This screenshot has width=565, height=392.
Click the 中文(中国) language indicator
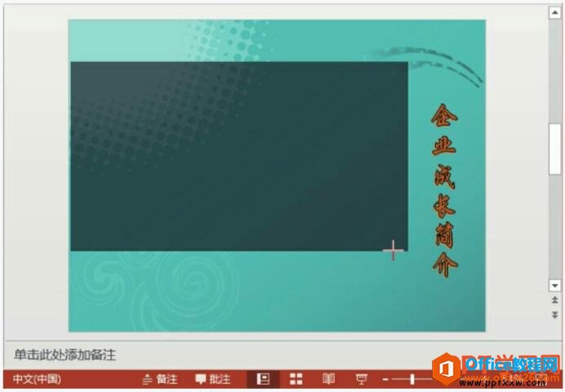(x=37, y=379)
